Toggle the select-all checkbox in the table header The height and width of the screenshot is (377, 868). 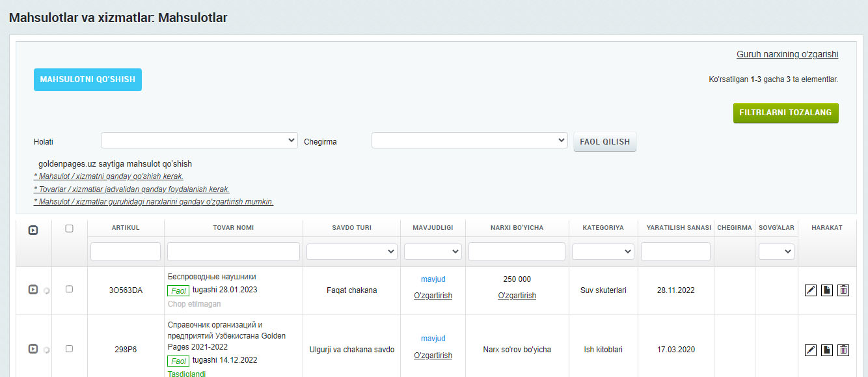[x=70, y=229]
